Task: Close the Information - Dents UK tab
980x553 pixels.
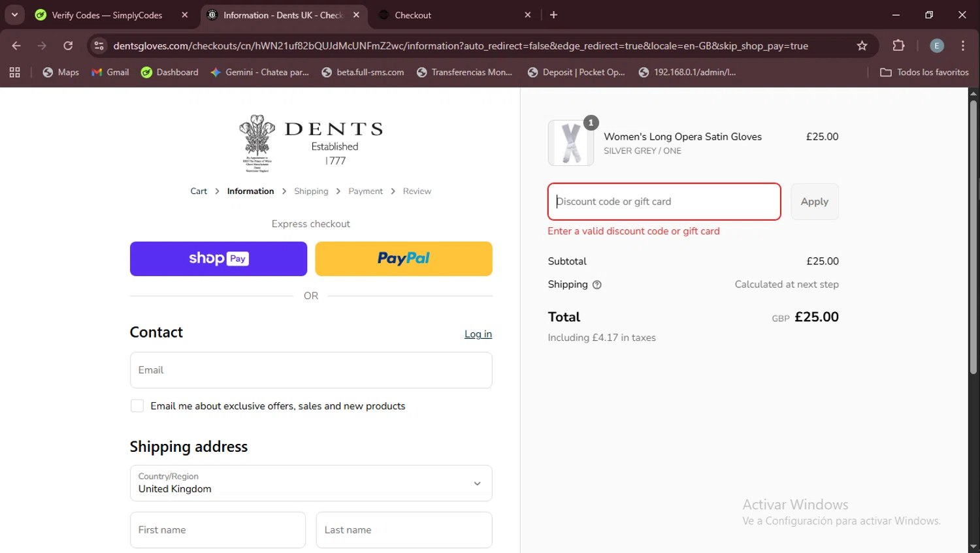Action: 356,15
